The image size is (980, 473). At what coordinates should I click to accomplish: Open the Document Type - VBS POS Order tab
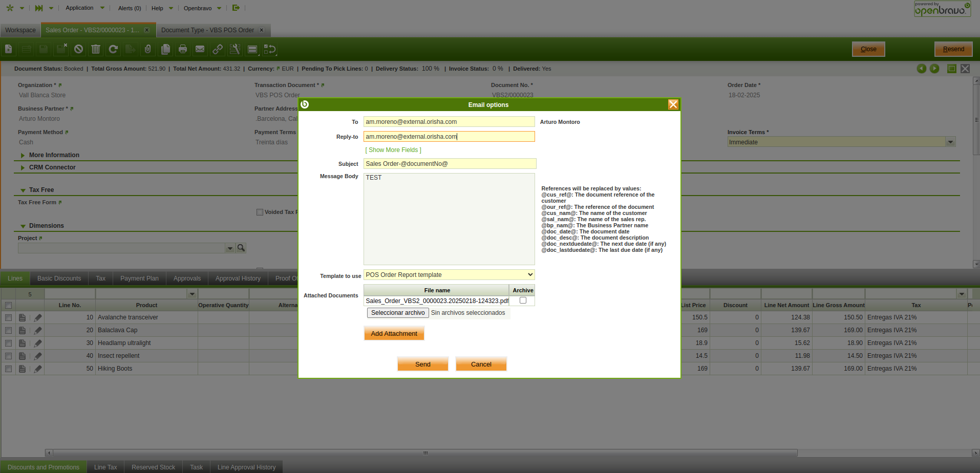[207, 30]
